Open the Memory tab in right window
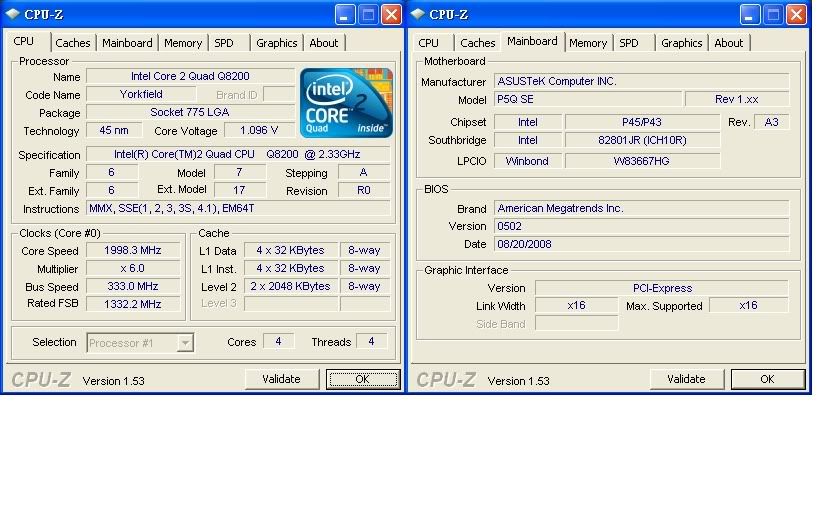Image resolution: width=840 pixels, height=525 pixels. pos(588,43)
